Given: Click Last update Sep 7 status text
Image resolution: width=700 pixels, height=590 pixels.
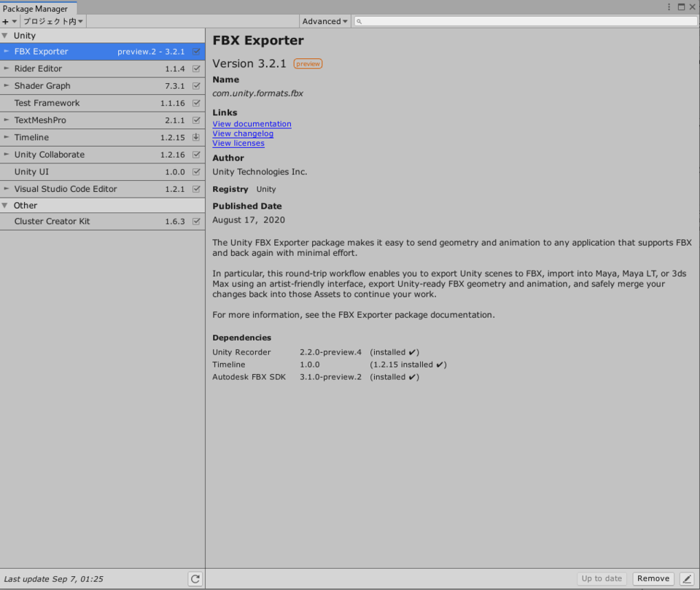Looking at the screenshot, I should pyautogui.click(x=53, y=579).
